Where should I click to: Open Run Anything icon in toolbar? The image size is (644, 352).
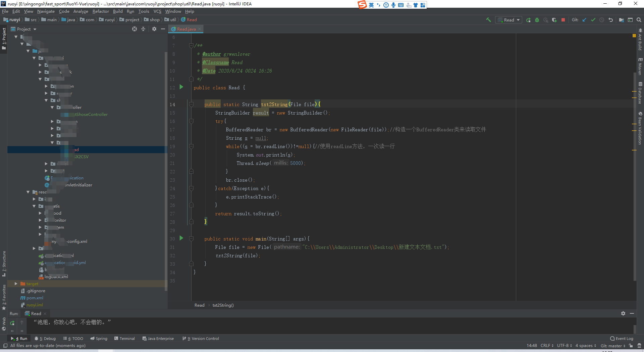click(x=630, y=20)
